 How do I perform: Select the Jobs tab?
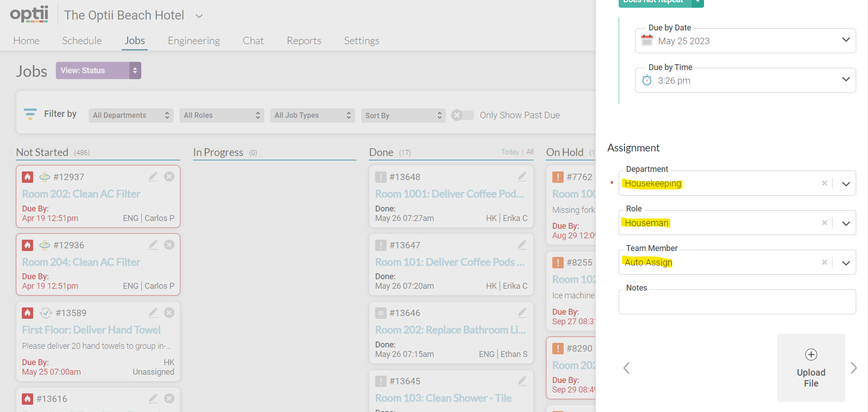[135, 40]
